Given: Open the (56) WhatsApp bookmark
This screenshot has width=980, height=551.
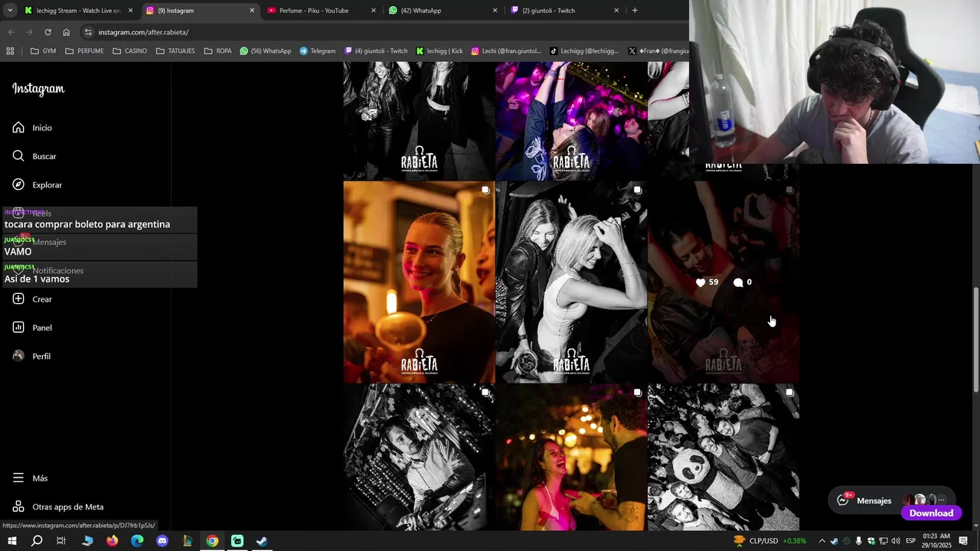Looking at the screenshot, I should point(266,51).
